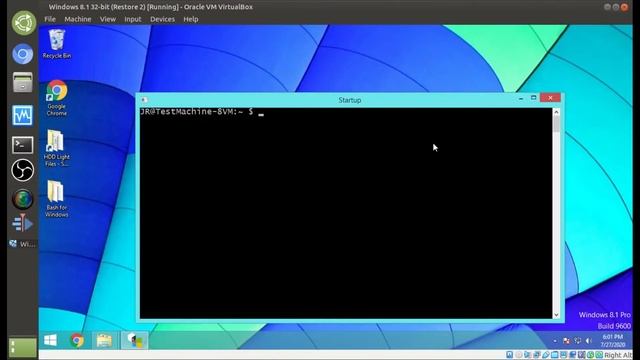The width and height of the screenshot is (640, 360).
Task: Open the Windows Start button
Action: point(50,340)
